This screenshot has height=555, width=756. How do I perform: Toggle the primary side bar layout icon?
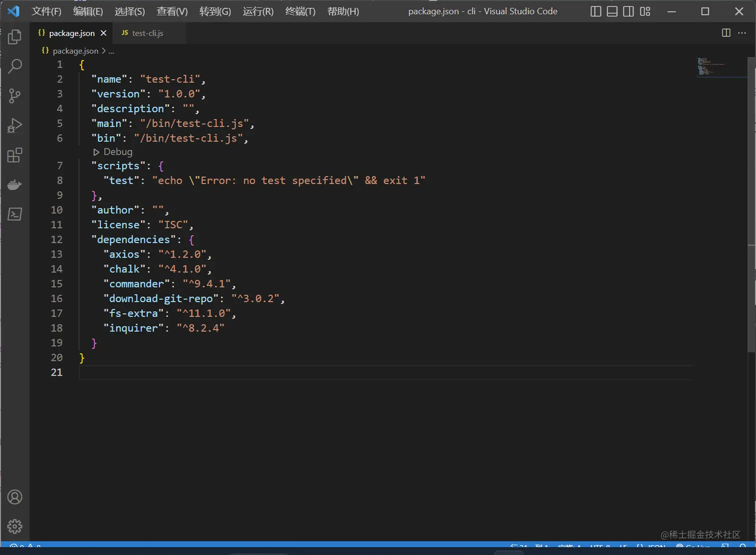[x=595, y=11]
